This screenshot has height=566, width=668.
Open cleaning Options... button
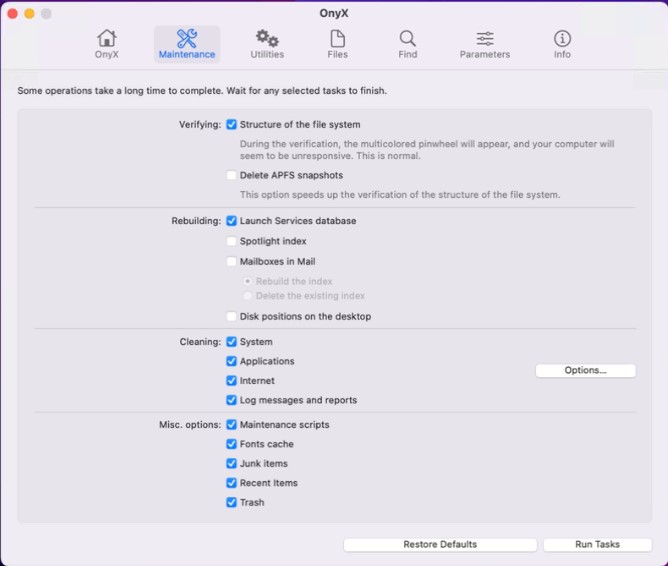pos(585,371)
